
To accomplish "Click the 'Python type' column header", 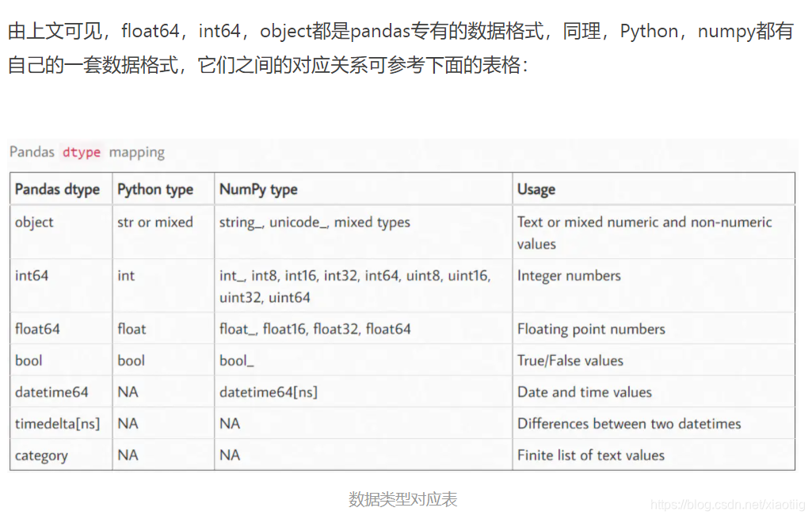I will (x=163, y=189).
